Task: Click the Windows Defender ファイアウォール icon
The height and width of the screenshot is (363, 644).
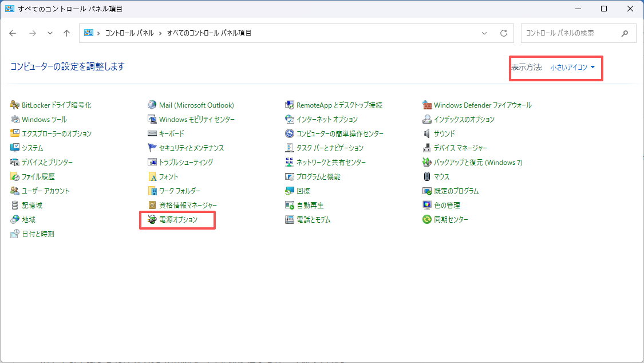Action: pyautogui.click(x=426, y=105)
